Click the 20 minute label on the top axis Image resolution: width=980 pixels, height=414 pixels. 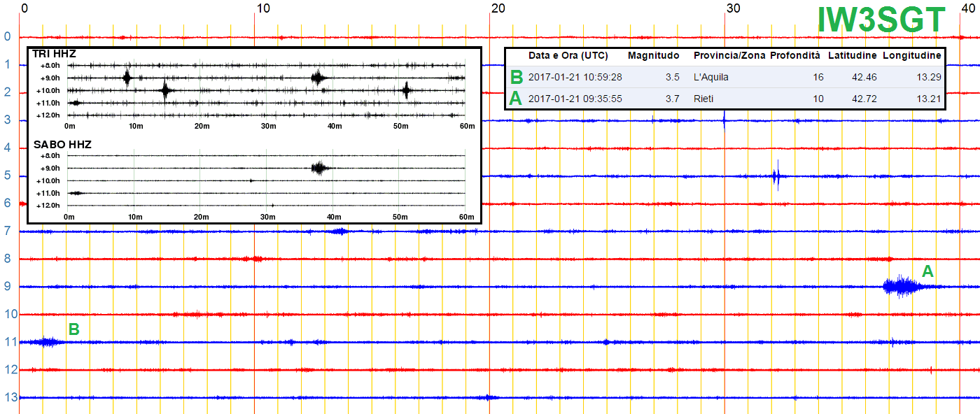coord(498,8)
